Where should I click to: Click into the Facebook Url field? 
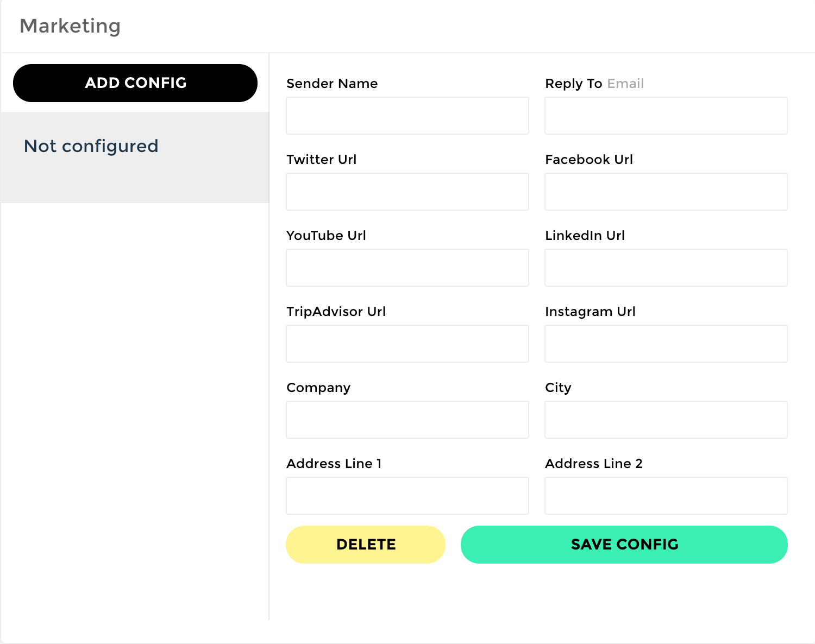(x=666, y=192)
